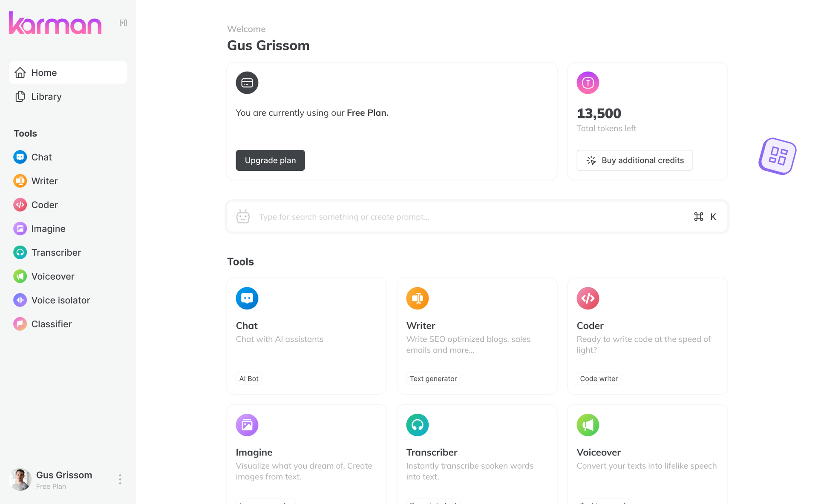The width and height of the screenshot is (818, 504).
Task: Click the karman logo
Action: pos(55,23)
